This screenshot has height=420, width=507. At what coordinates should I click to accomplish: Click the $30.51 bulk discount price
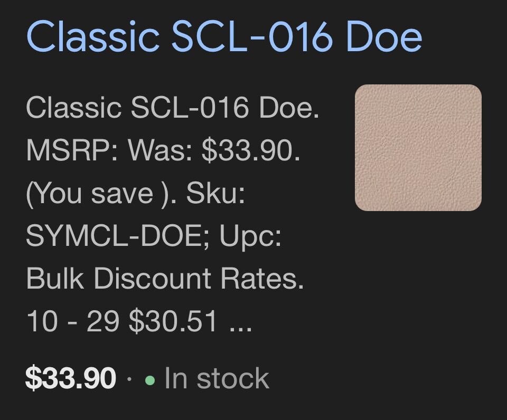173,321
